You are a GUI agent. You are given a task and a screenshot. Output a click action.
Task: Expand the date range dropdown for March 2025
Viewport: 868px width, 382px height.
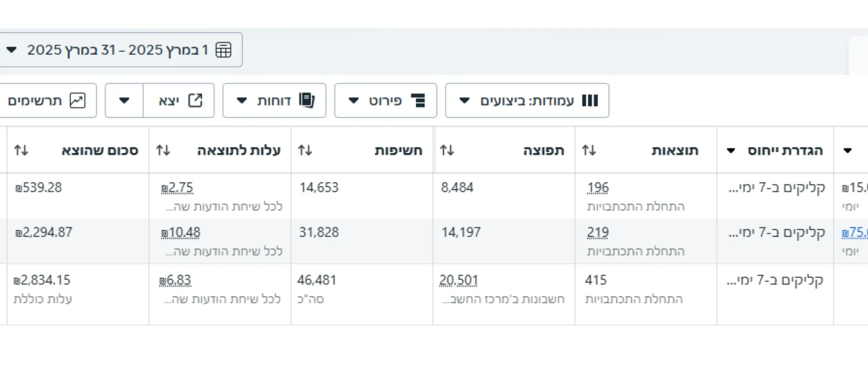click(12, 50)
